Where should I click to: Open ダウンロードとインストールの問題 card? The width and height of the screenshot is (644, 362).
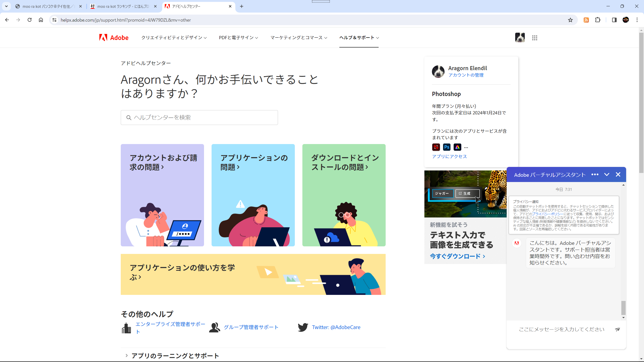tap(344, 195)
